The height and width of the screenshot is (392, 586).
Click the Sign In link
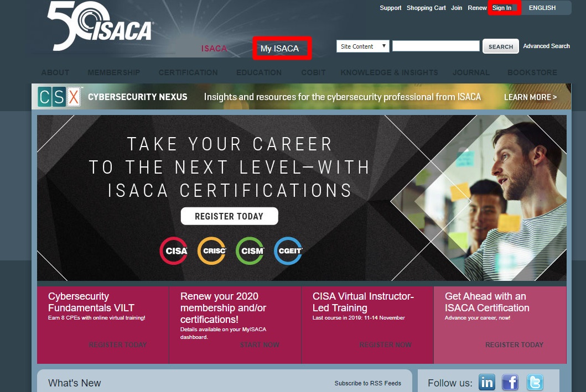point(502,8)
